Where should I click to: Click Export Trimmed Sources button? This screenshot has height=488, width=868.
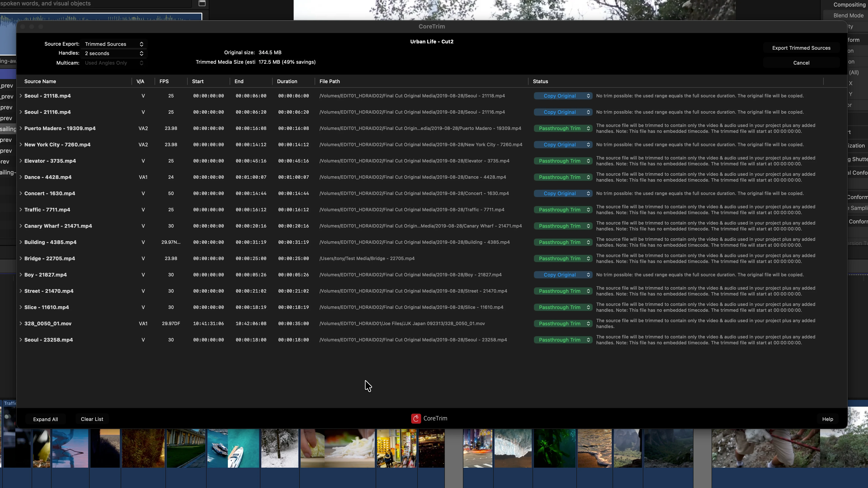[x=801, y=48]
